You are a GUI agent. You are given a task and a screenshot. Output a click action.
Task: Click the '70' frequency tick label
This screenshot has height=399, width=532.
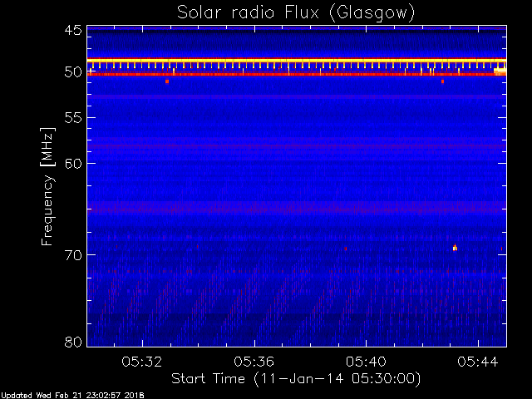pyautogui.click(x=73, y=255)
